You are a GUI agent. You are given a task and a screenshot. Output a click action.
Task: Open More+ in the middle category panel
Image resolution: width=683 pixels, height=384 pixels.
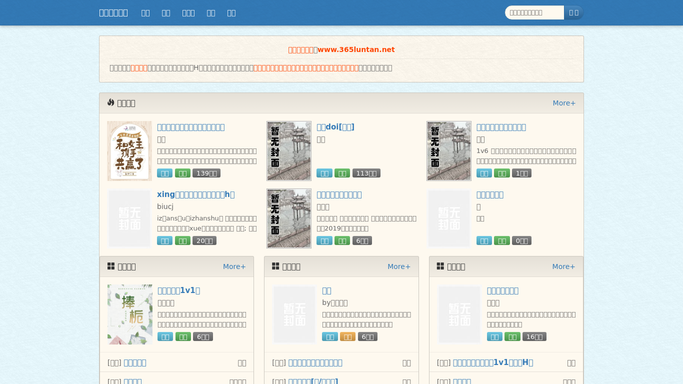click(x=399, y=266)
